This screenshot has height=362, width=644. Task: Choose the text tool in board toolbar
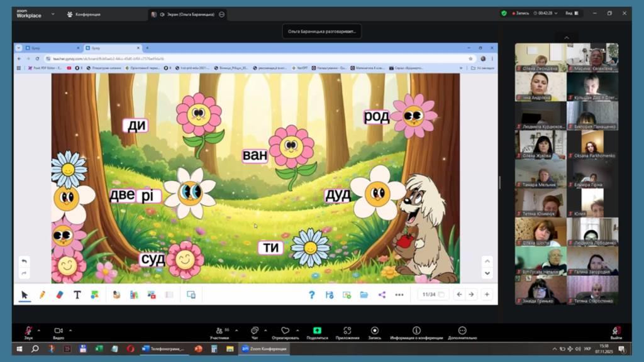(77, 294)
